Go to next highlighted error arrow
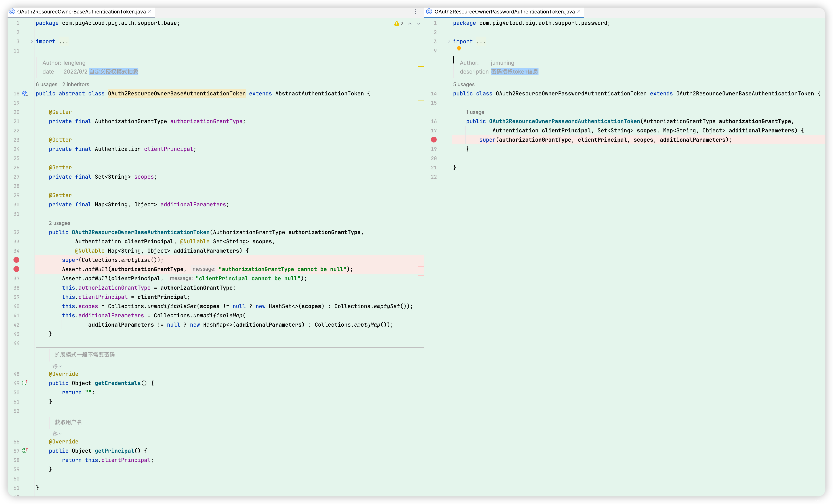 (419, 23)
